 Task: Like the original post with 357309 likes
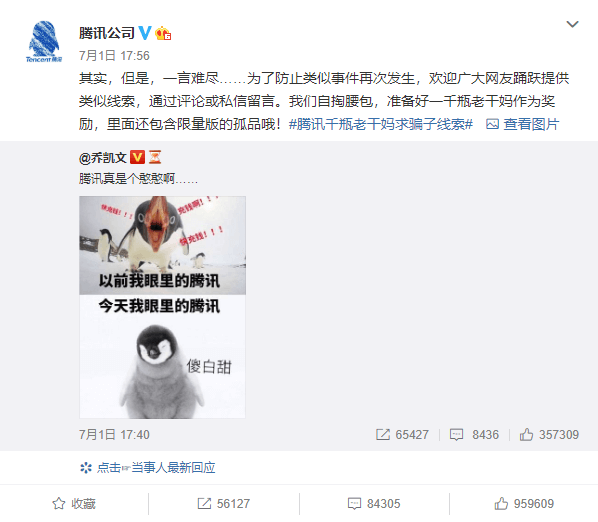(549, 435)
